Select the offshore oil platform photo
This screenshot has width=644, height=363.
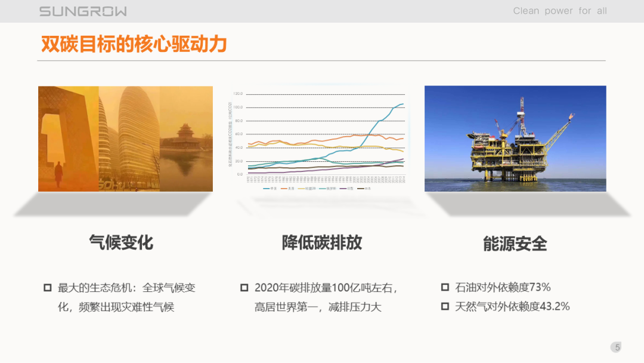[515, 139]
